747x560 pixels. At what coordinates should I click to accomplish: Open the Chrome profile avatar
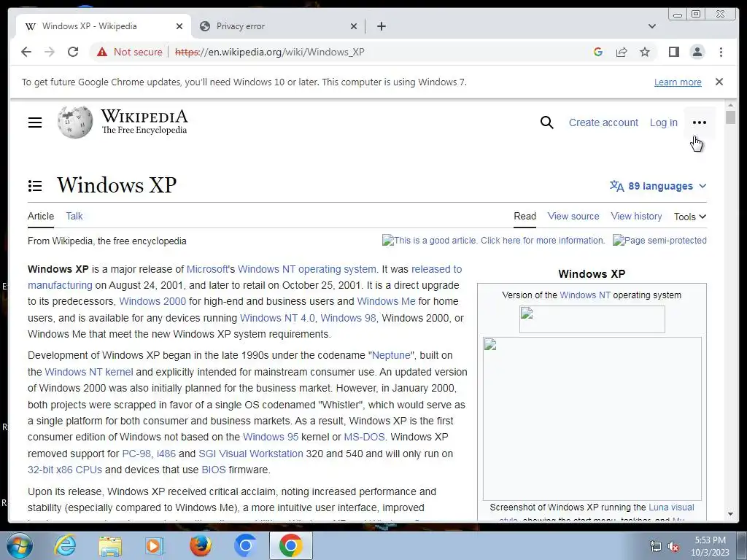tap(697, 52)
